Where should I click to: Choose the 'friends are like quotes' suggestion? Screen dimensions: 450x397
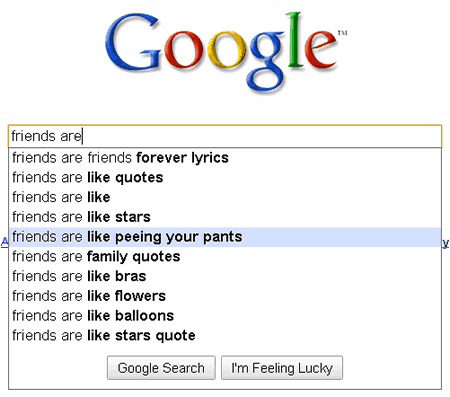[x=225, y=177]
